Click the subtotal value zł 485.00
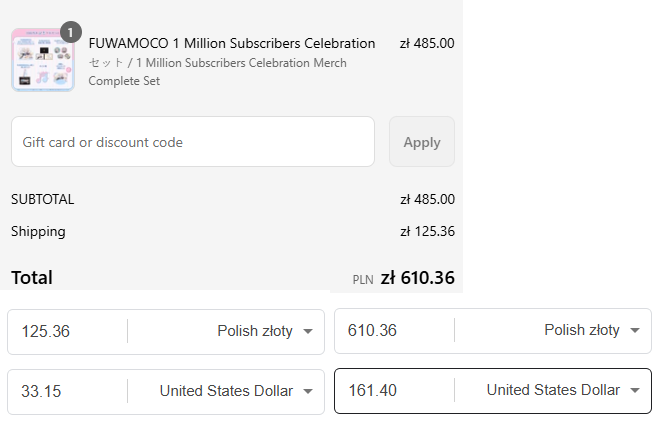Image resolution: width=654 pixels, height=428 pixels. pyautogui.click(x=428, y=199)
